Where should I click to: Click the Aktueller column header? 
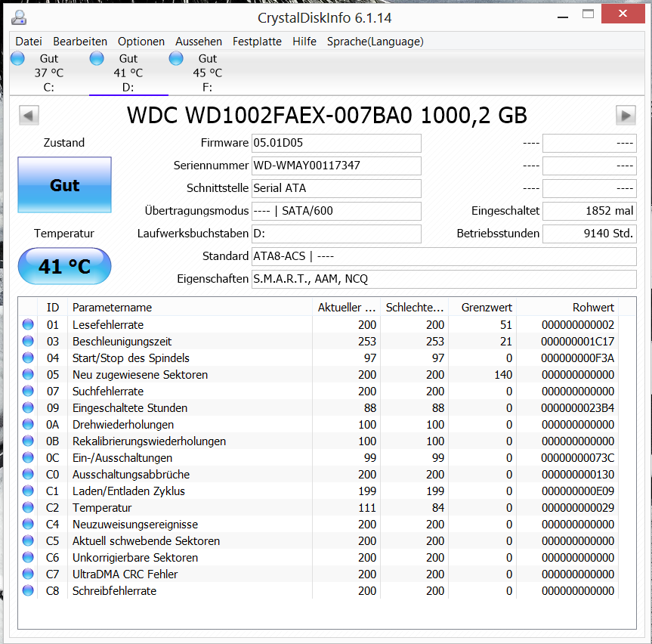(346, 308)
